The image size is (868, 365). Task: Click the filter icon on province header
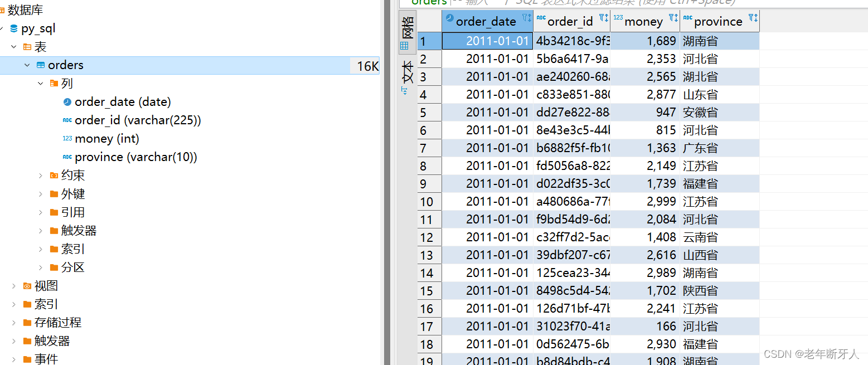tap(753, 18)
